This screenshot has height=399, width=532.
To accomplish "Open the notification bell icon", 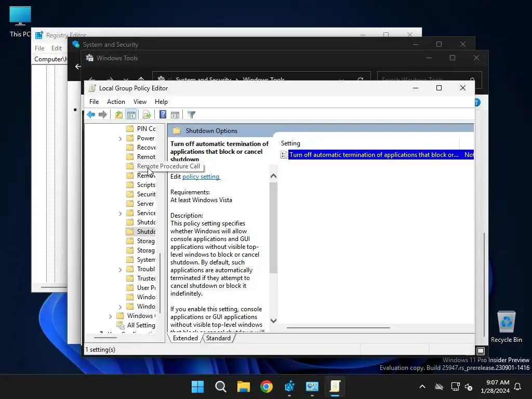I will pyautogui.click(x=518, y=387).
